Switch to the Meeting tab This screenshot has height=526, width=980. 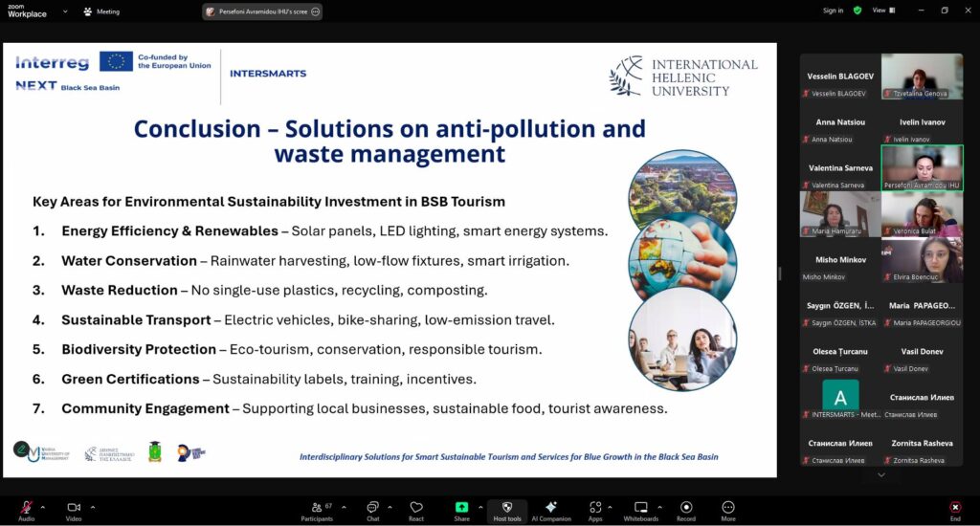click(x=101, y=11)
